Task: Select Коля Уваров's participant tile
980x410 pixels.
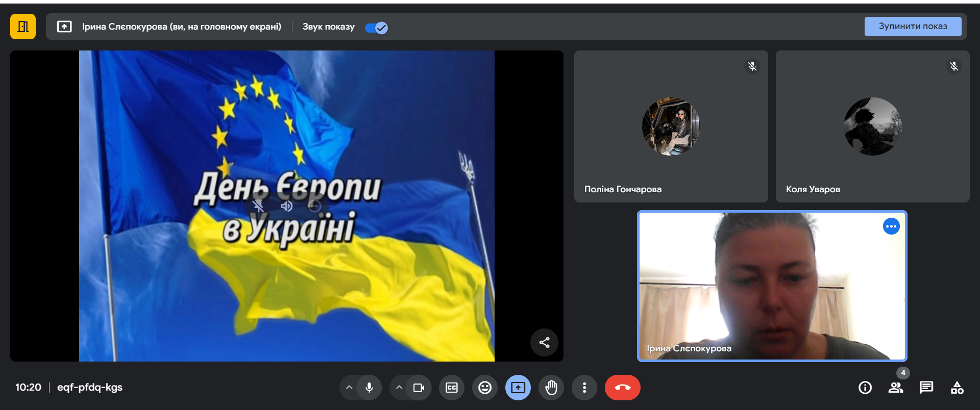Action: 872,126
